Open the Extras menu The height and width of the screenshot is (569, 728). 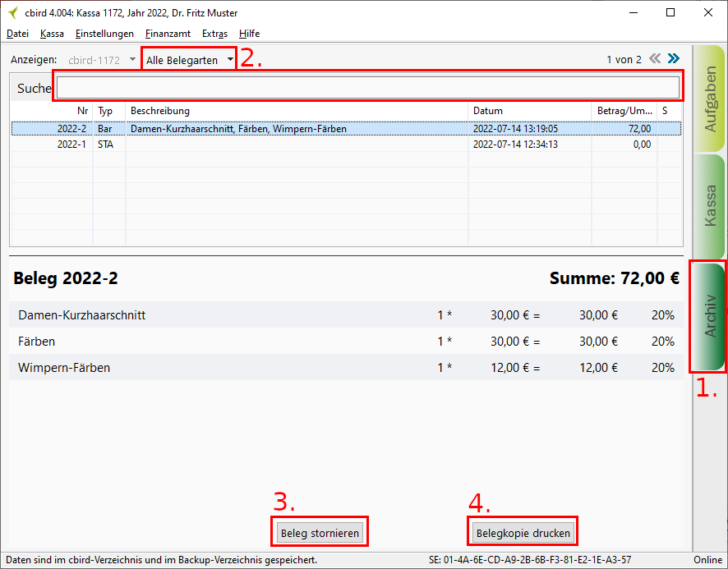click(214, 34)
